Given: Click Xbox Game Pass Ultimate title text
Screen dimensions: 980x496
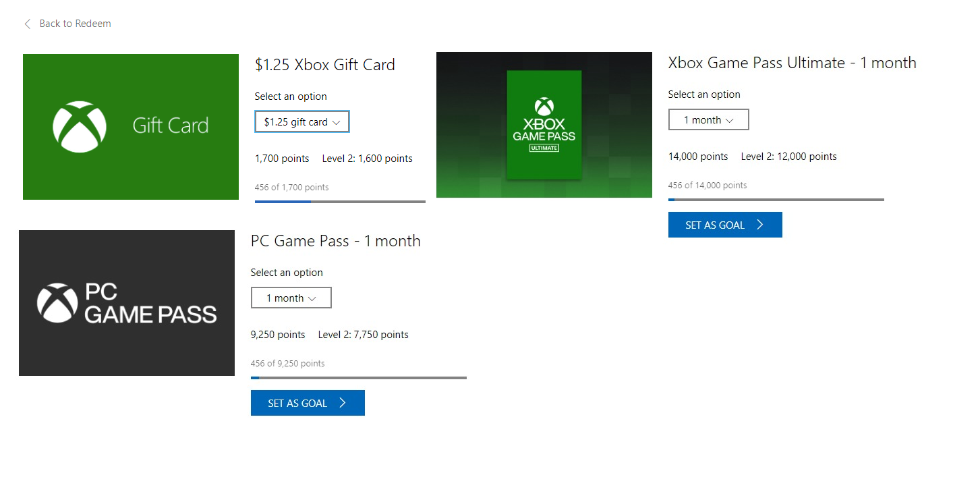Looking at the screenshot, I should [792, 63].
